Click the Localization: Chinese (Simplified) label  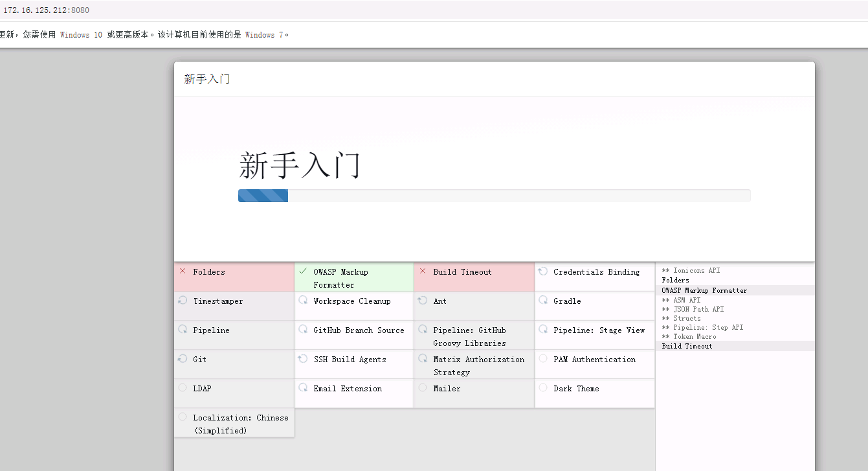tap(241, 424)
